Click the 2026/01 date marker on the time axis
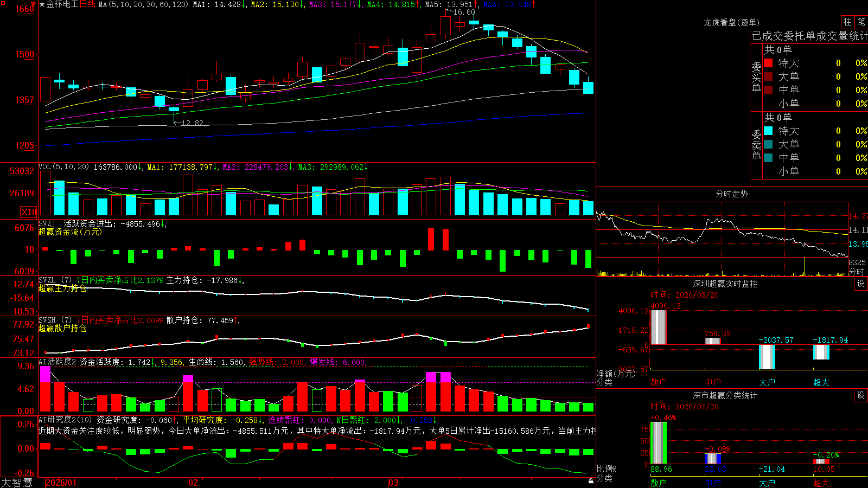This screenshot has height=488, width=868. point(61,483)
